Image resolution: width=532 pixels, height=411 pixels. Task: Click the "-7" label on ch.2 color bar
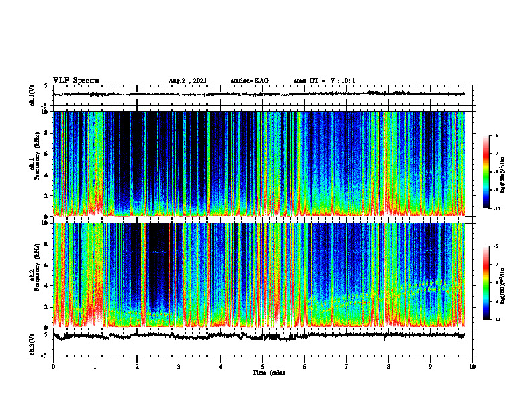[496, 265]
